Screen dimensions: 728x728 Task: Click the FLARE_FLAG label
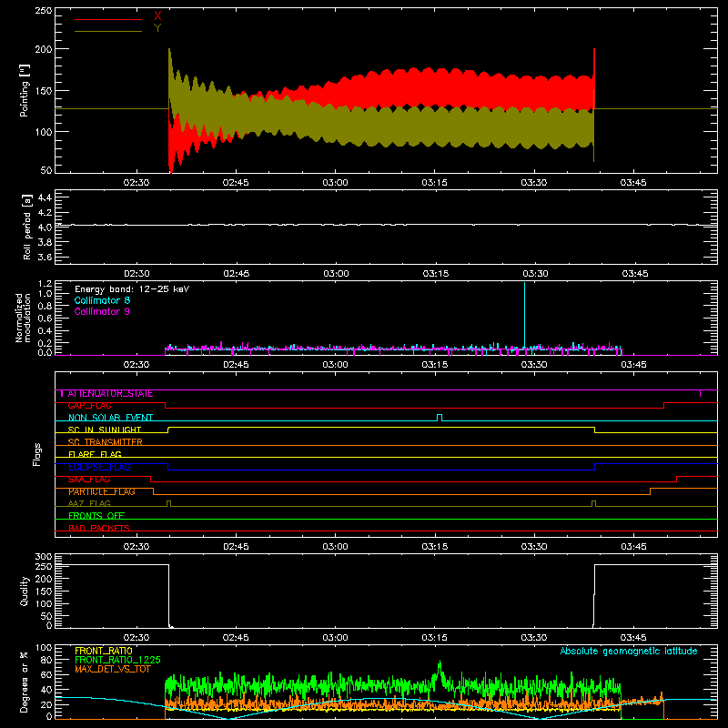point(95,454)
